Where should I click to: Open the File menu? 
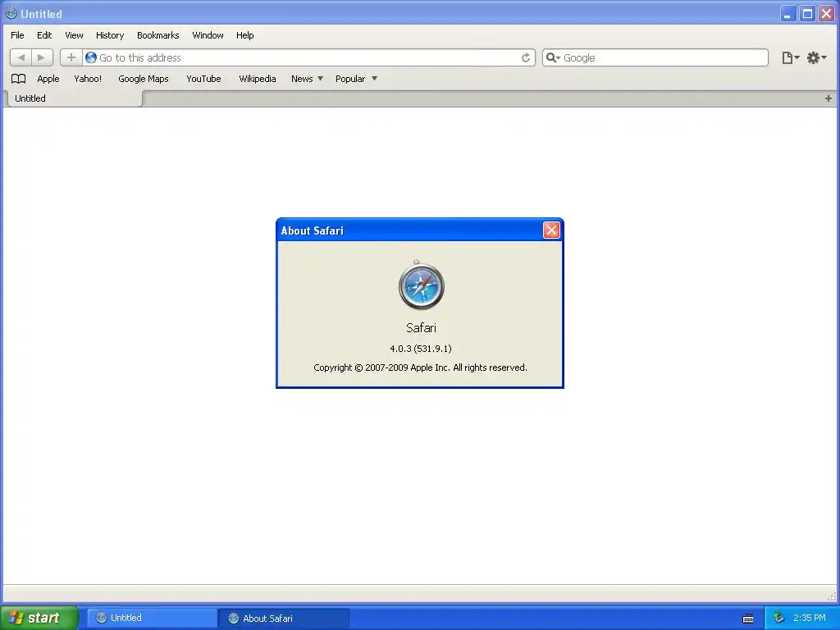pos(17,35)
